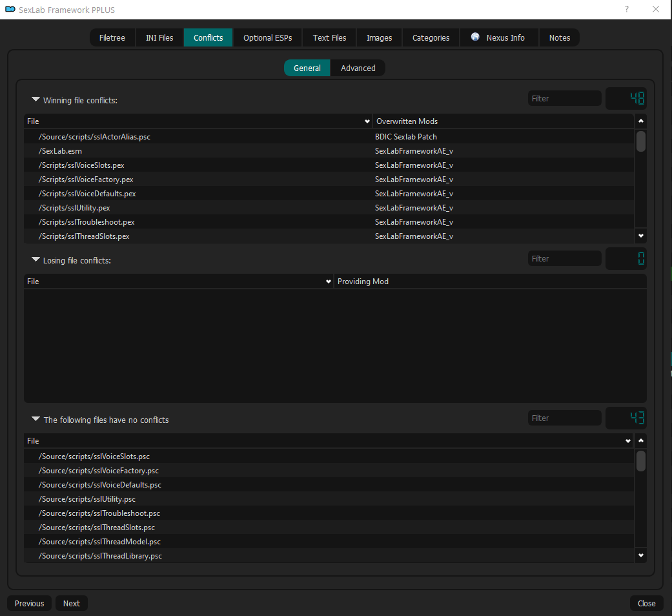Image resolution: width=672 pixels, height=616 pixels.
Task: Open the Filetree tab
Action: (x=112, y=37)
